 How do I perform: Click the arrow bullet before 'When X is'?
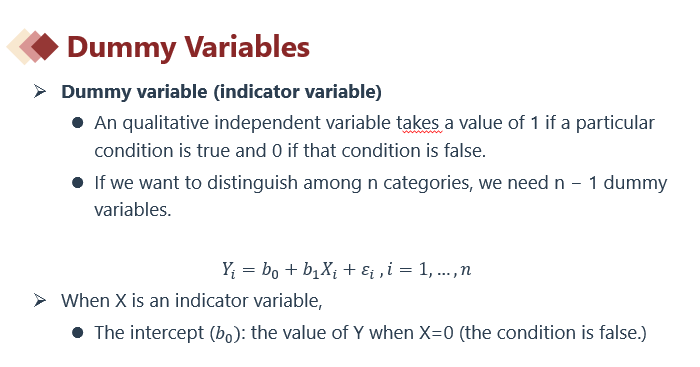[40, 300]
